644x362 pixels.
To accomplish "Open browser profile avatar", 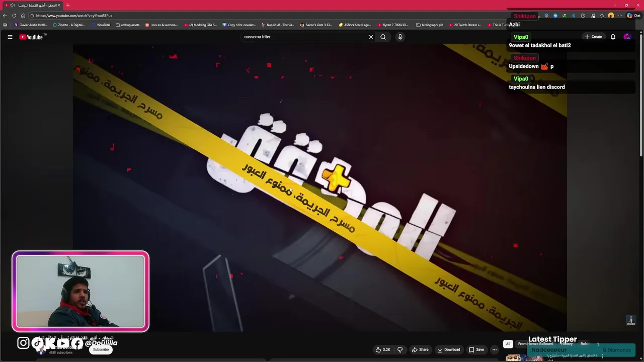I will [x=611, y=16].
